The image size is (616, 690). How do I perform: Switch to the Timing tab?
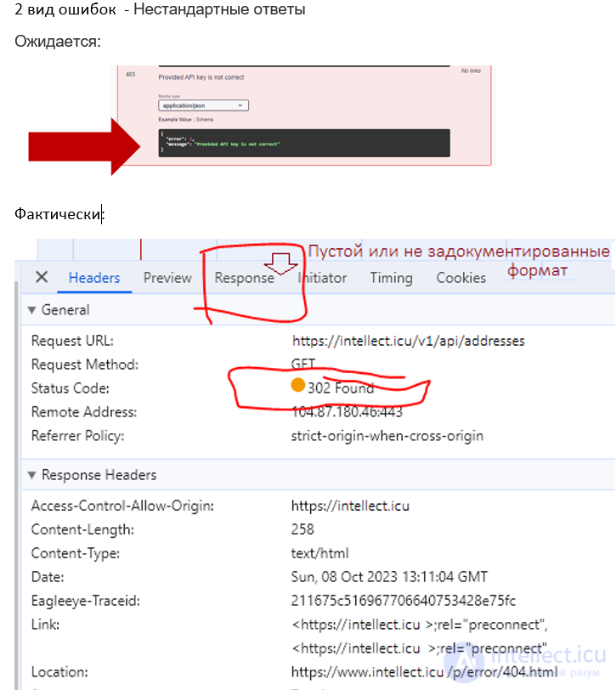[x=391, y=278]
